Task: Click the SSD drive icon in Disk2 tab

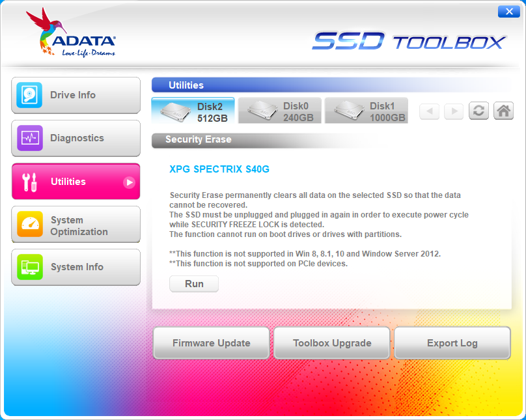Action: click(176, 112)
